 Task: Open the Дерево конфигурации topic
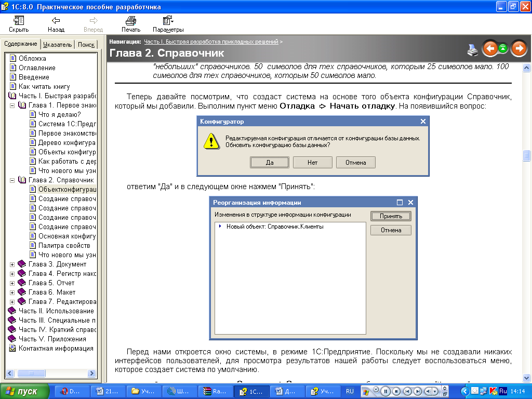67,143
